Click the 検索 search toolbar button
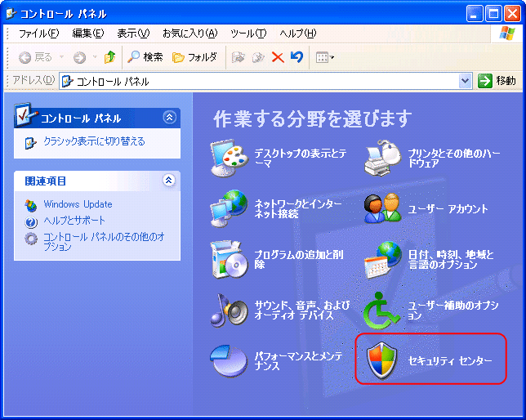 click(x=145, y=57)
